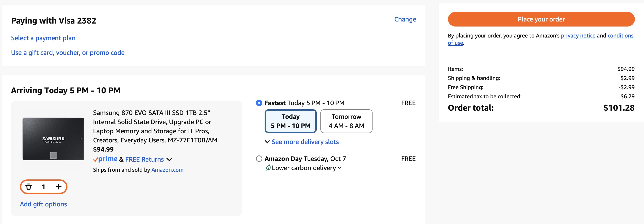Viewport: 644px width, 224px height.
Task: Use a gift card, voucher, or promo code
Action: pos(68,53)
